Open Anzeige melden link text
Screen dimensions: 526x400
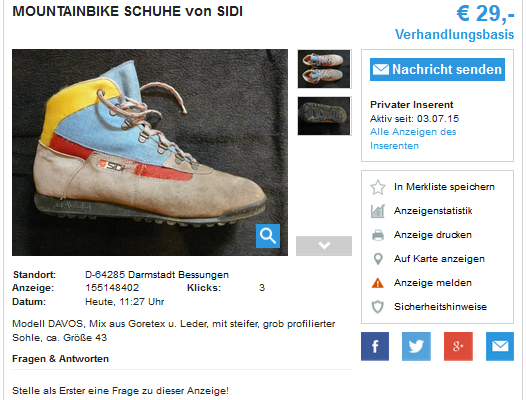tap(433, 283)
